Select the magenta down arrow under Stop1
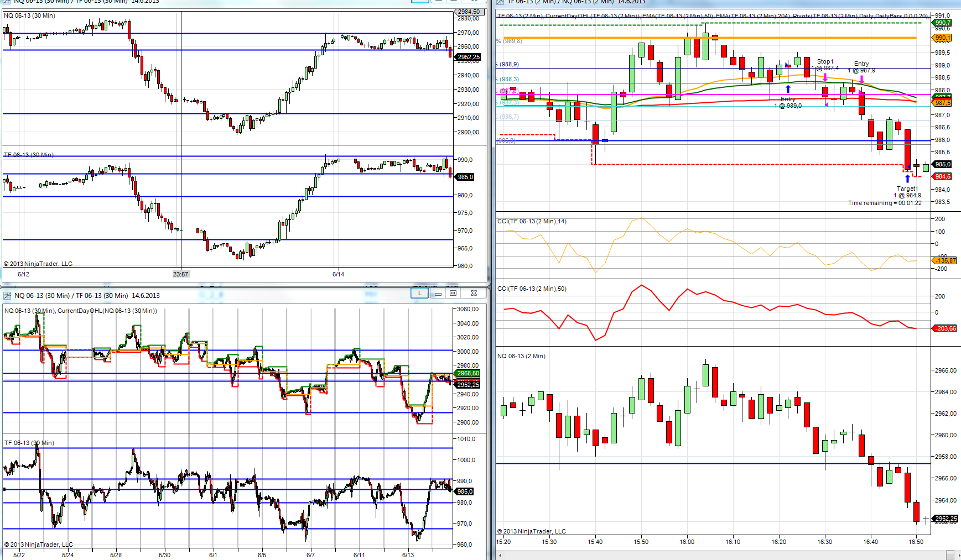The width and height of the screenshot is (961, 560). coord(825,77)
